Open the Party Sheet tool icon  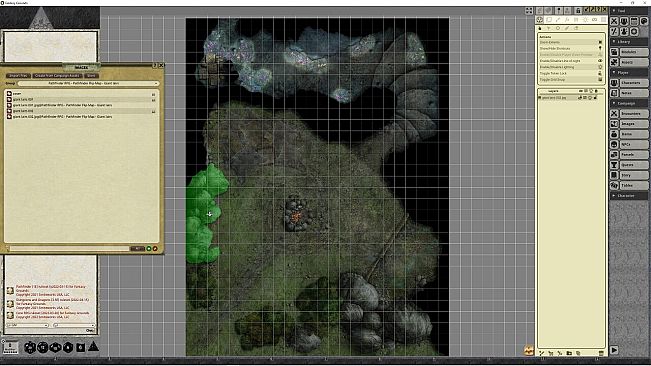pos(624,21)
